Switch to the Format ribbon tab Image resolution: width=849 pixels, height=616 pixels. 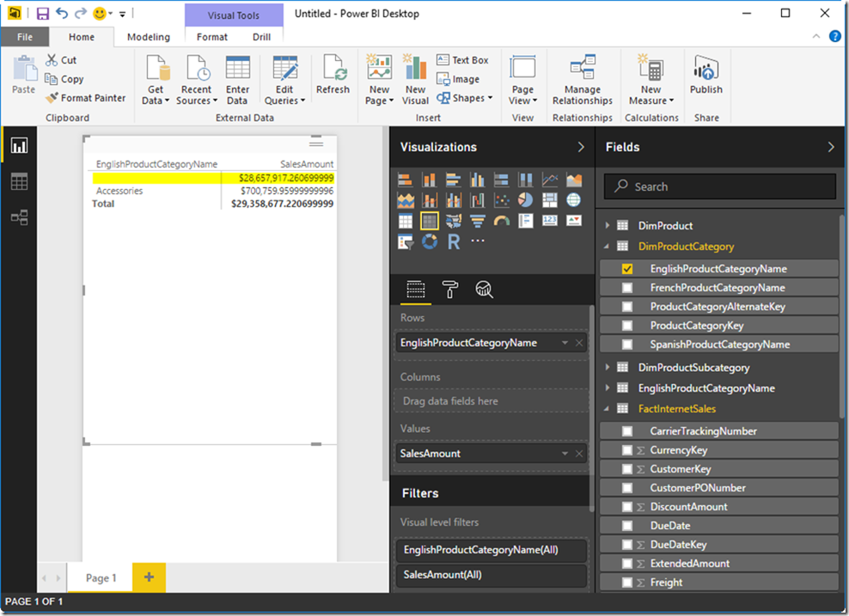point(211,37)
